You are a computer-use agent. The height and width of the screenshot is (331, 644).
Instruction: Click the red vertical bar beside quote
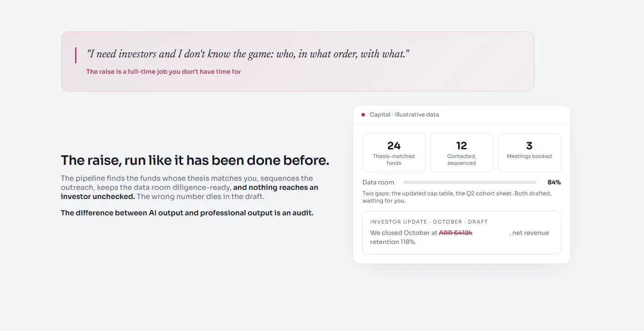pos(76,55)
